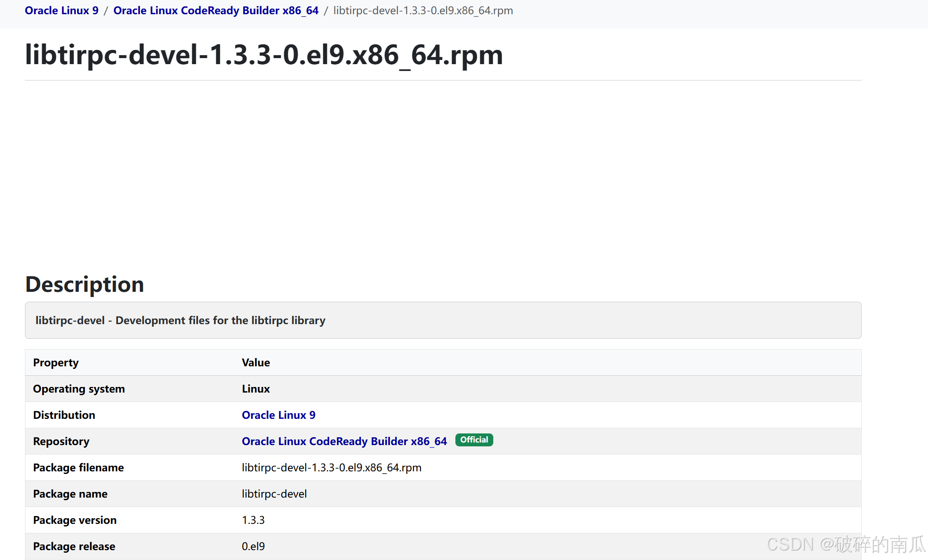The width and height of the screenshot is (928, 560).
Task: Click the Description section heading
Action: coord(85,285)
